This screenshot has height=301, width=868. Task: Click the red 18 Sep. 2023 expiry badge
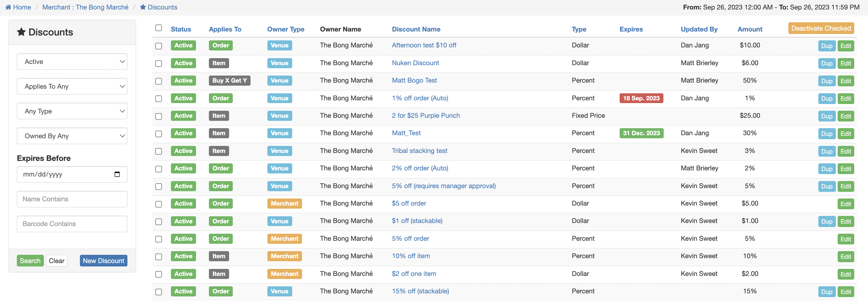641,98
